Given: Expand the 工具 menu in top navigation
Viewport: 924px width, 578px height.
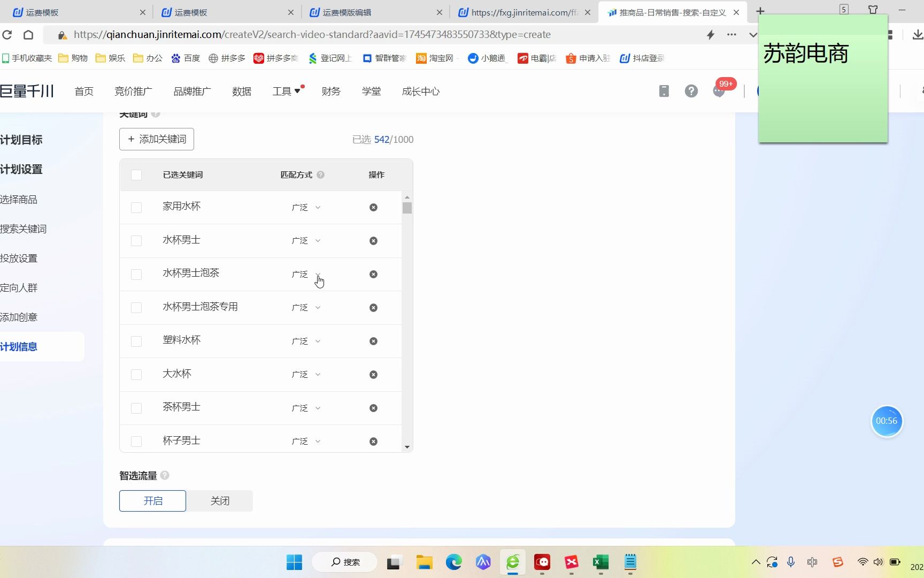Looking at the screenshot, I should tap(287, 92).
